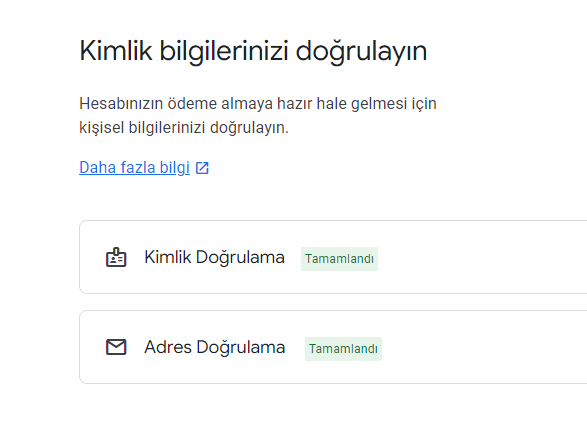The height and width of the screenshot is (428, 587).
Task: Click the line kişisel bilgilerinizi doğrulayın
Action: (x=184, y=128)
